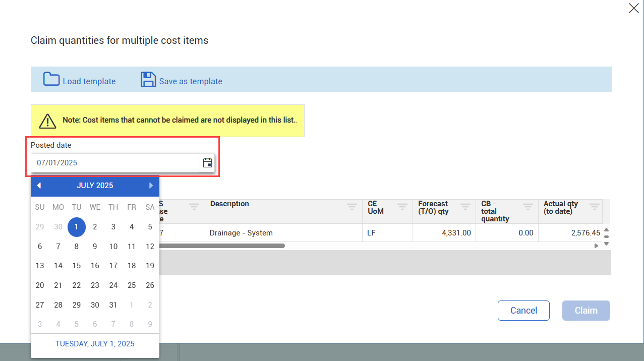Open filter on Forecast (T/O) qty column
The image size is (644, 361).
point(465,206)
